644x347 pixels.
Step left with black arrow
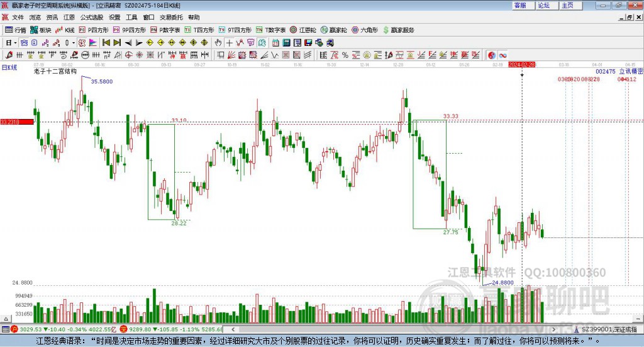(x=128, y=43)
